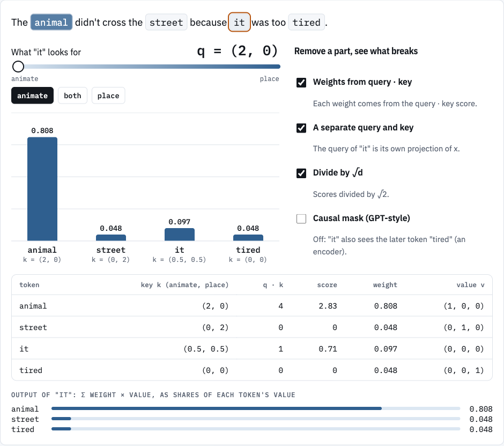Click the street bar in the chart
Viewport: 504px width, 446px height.
(111, 238)
